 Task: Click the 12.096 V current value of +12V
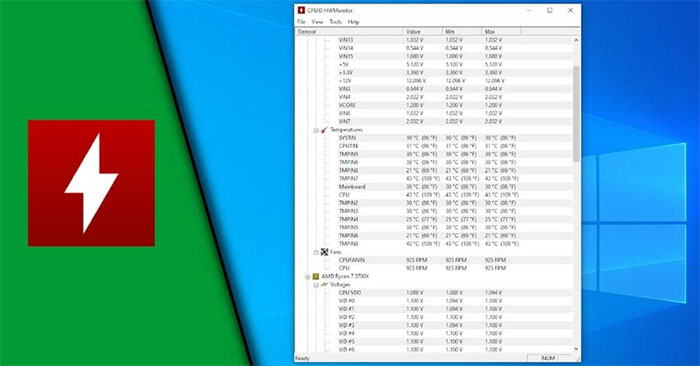[x=416, y=81]
